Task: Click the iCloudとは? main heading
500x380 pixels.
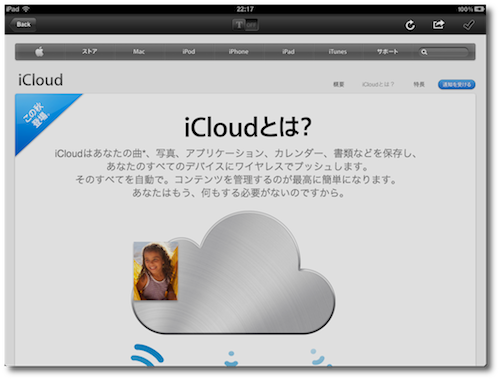Action: (x=248, y=127)
